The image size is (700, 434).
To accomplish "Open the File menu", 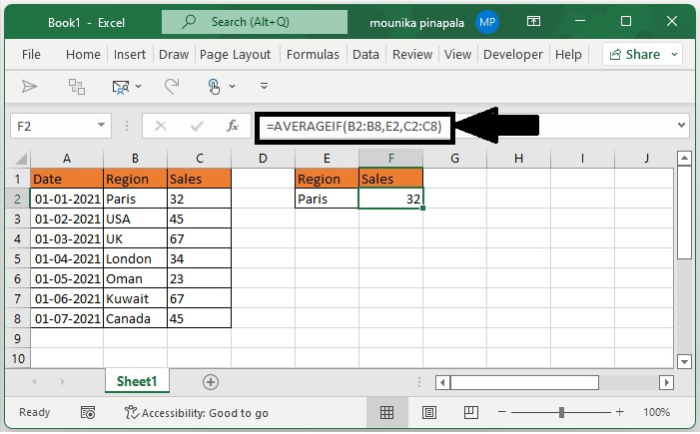I will coord(31,54).
